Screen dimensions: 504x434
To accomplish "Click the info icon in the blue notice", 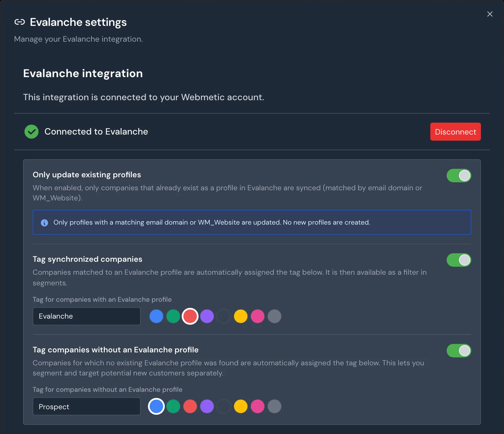I will tap(44, 223).
